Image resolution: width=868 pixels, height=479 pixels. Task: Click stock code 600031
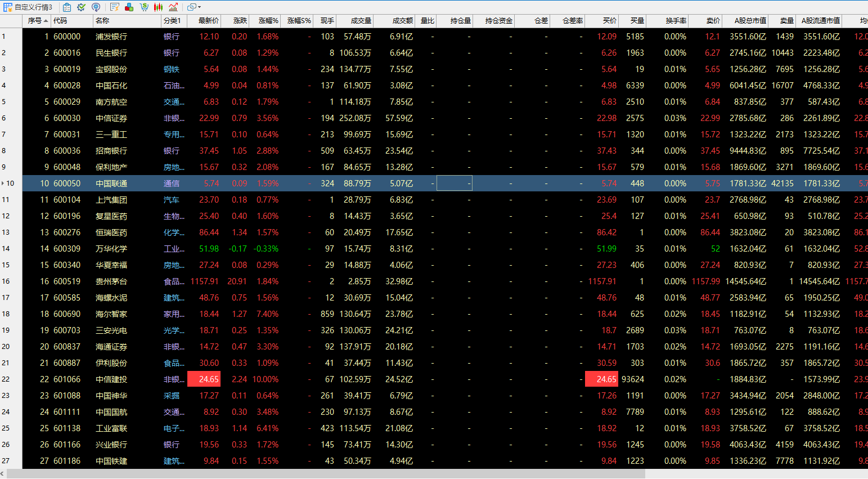(67, 135)
